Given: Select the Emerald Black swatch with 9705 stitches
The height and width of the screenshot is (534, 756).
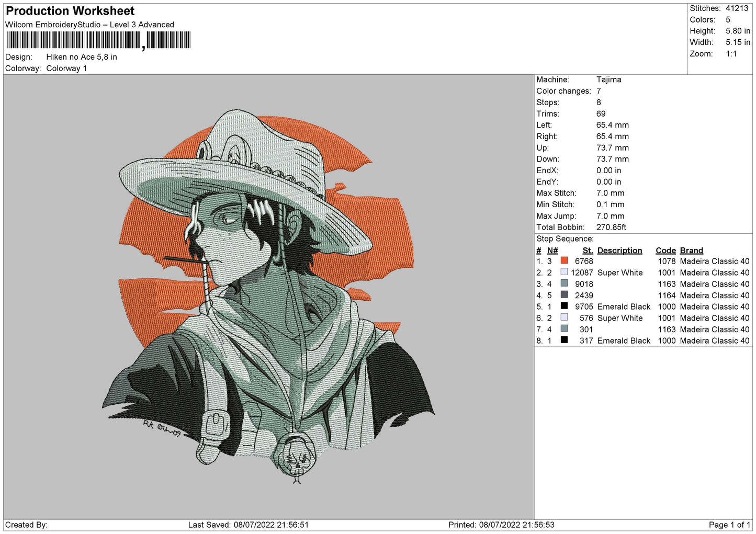Looking at the screenshot, I should pyautogui.click(x=564, y=306).
